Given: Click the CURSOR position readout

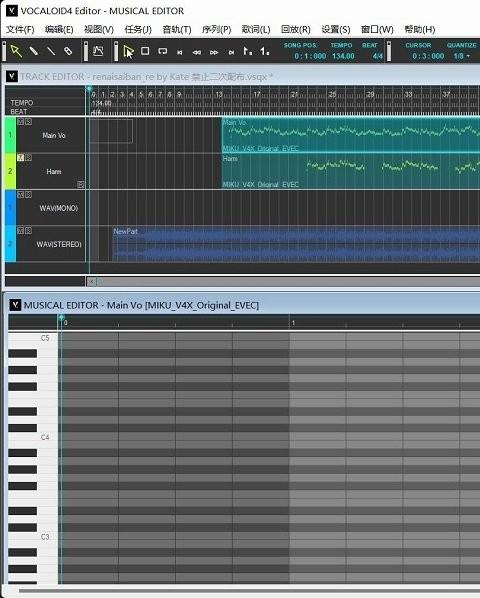Looking at the screenshot, I should pyautogui.click(x=428, y=56).
